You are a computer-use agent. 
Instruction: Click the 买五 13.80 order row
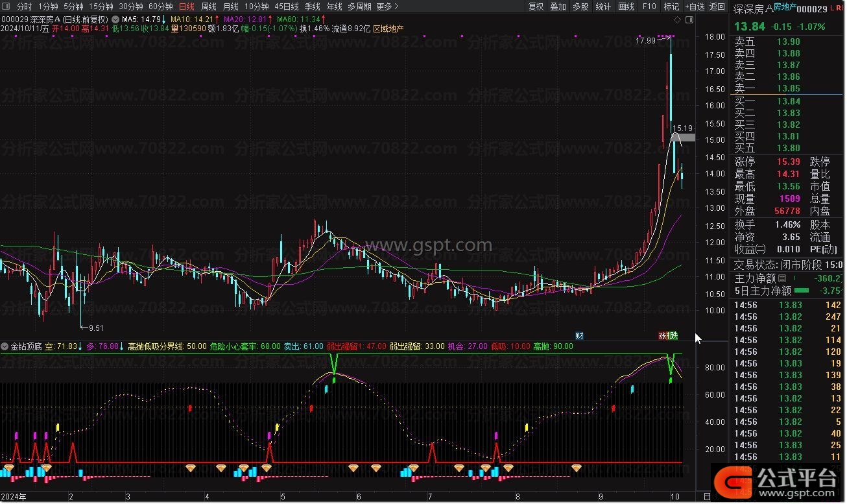(787, 148)
